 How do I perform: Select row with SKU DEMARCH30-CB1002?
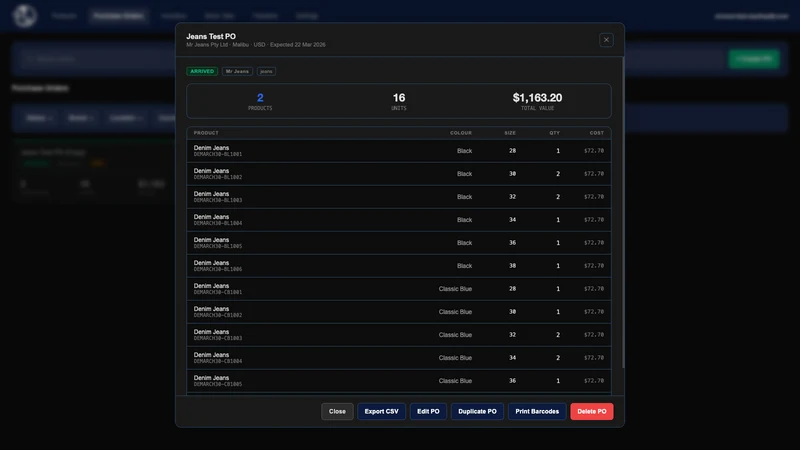click(399, 312)
